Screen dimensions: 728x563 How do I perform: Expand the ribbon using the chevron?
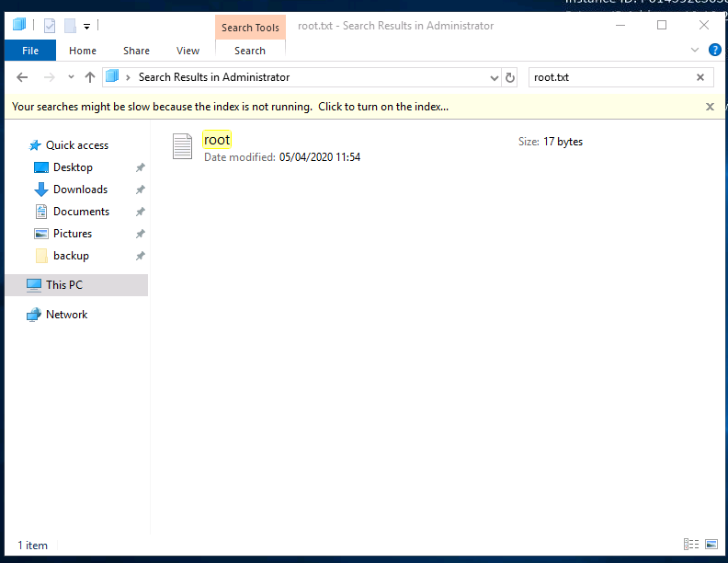coord(695,51)
